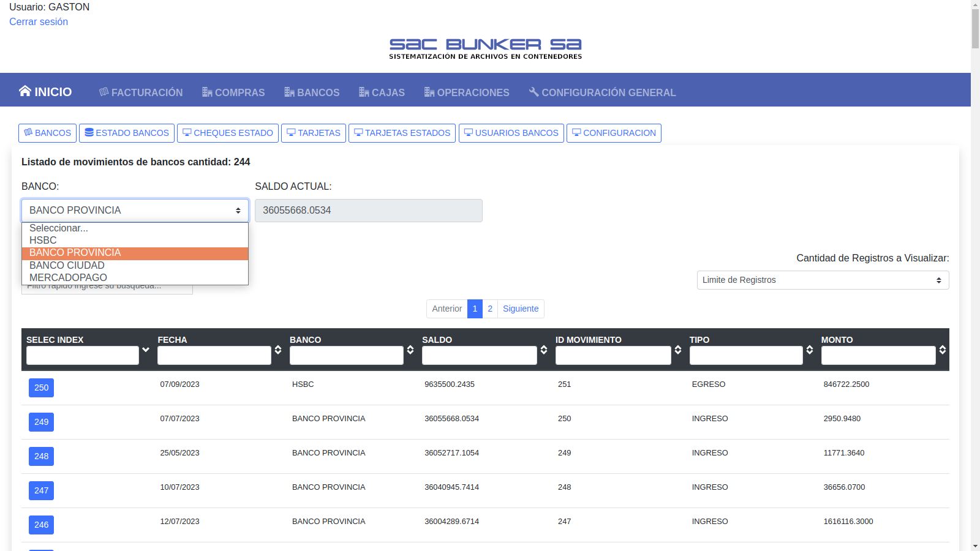Click the sort arrows on SALDO column
Image resolution: width=980 pixels, height=551 pixels.
(544, 350)
